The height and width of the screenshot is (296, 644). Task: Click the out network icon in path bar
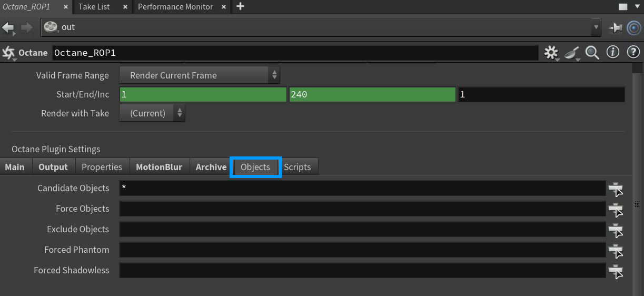tap(51, 27)
